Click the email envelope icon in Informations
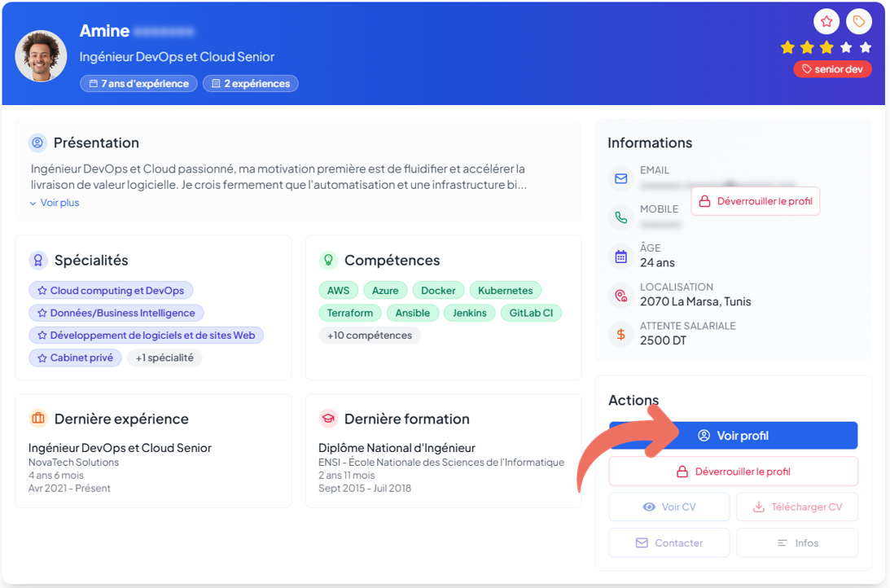890x588 pixels. click(x=621, y=178)
